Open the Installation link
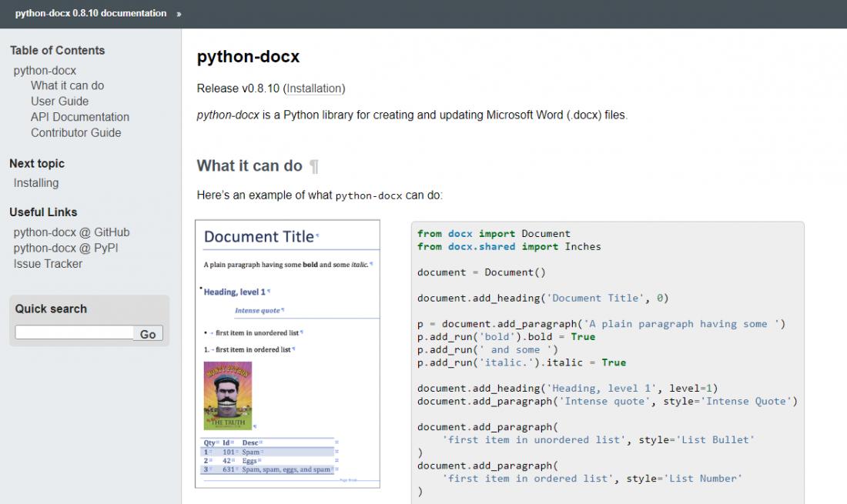This screenshot has height=504, width=847. coord(314,88)
